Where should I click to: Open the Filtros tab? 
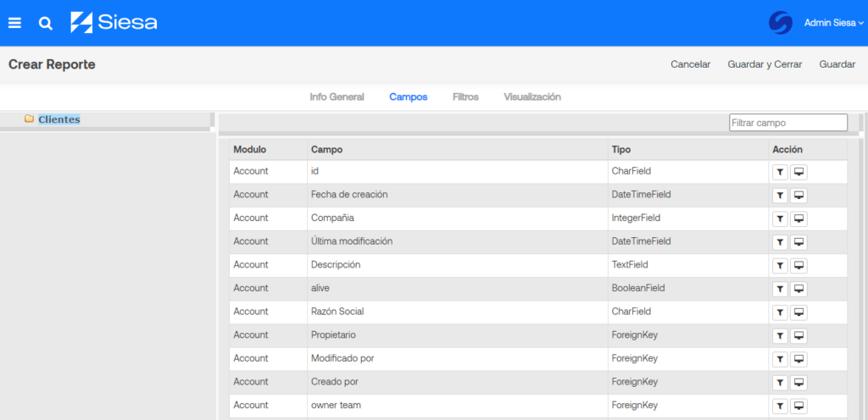coord(465,97)
